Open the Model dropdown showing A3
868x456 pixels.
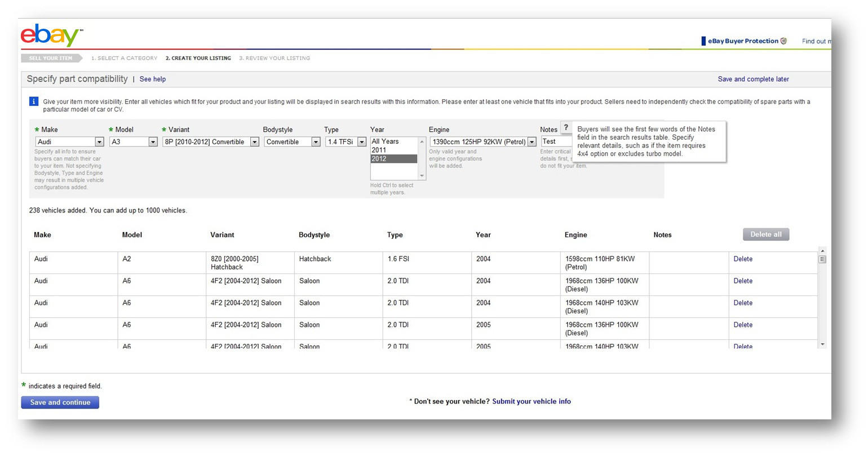pos(134,142)
